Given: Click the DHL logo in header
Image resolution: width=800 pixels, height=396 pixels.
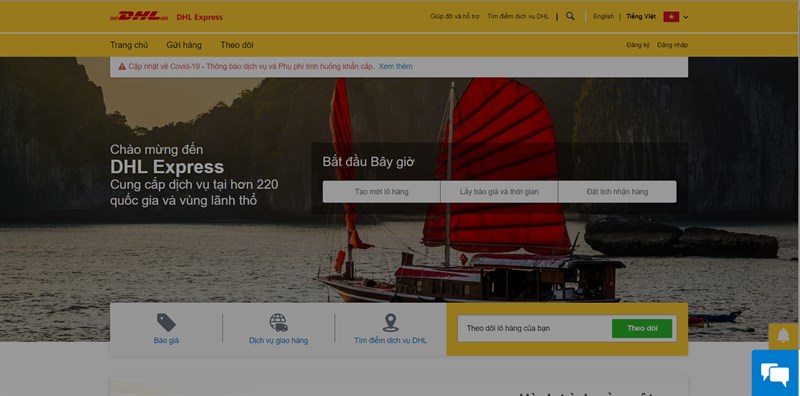Looking at the screenshot, I should pos(139,16).
